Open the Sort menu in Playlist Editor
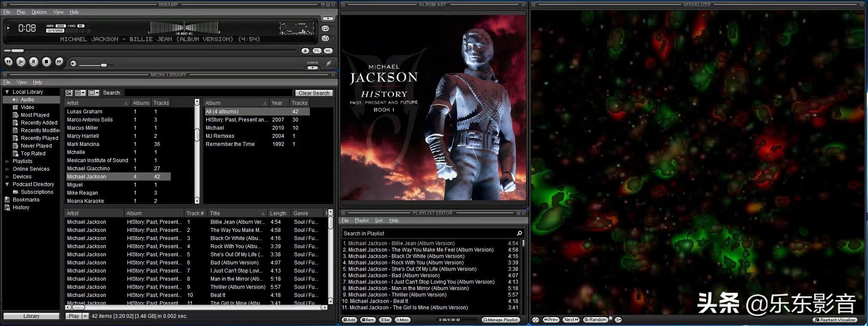Image resolution: width=868 pixels, height=326 pixels. tap(379, 220)
